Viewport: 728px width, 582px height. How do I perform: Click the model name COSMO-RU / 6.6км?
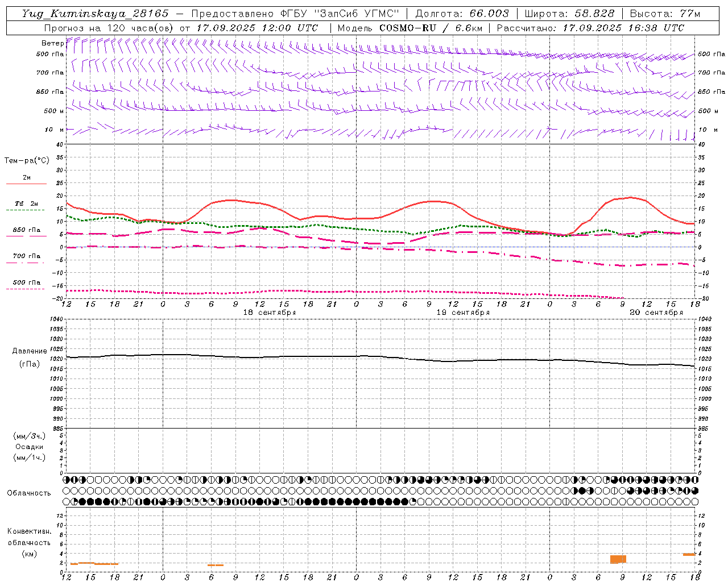[x=431, y=28]
